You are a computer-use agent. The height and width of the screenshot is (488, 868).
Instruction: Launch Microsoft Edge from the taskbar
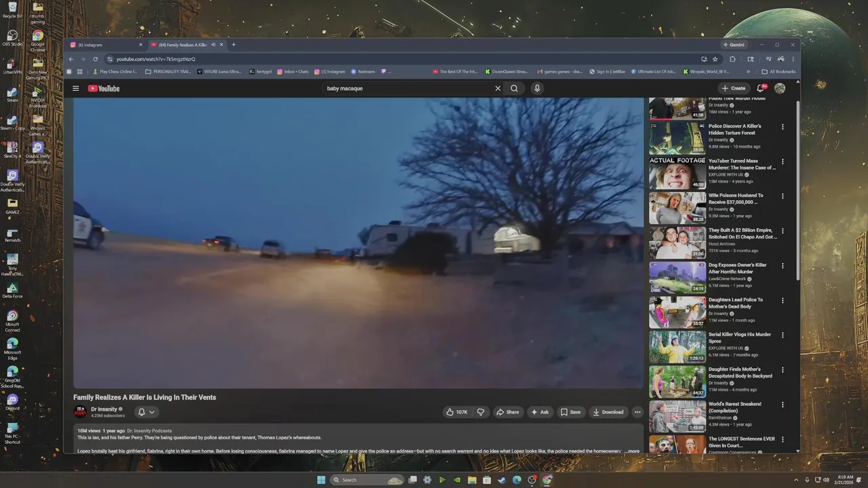(517, 480)
